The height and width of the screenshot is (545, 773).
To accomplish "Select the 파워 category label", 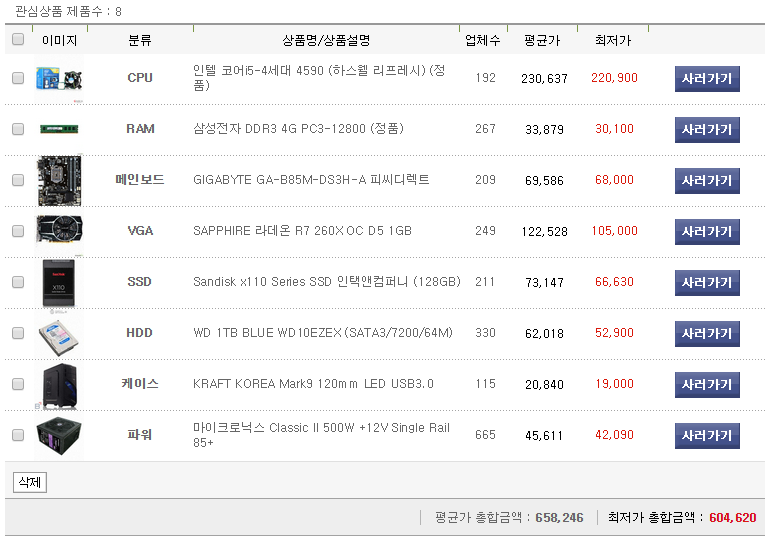I will coord(140,435).
